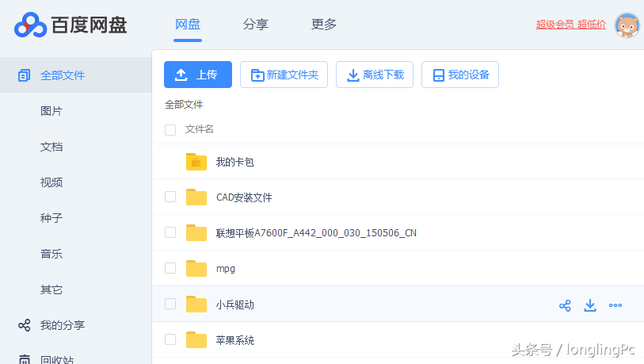Click the 全部文件 sidebar file icon
The width and height of the screenshot is (644, 364).
25,75
